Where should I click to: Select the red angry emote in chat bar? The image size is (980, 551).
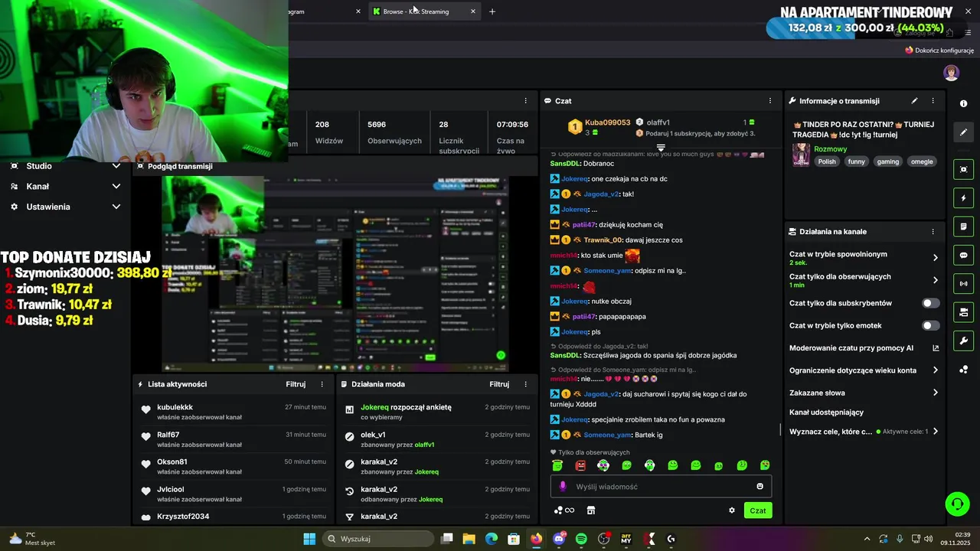(580, 465)
